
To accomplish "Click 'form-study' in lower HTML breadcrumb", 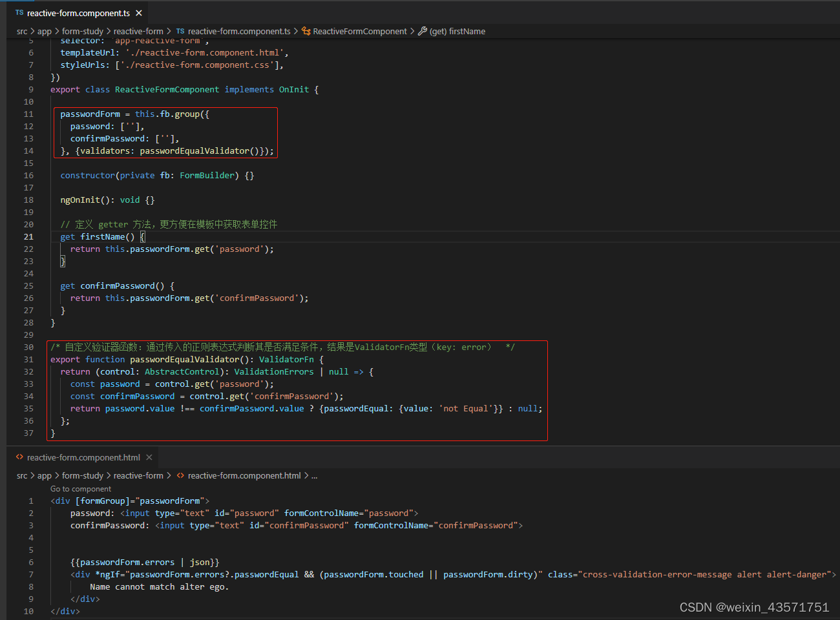I will pos(83,475).
